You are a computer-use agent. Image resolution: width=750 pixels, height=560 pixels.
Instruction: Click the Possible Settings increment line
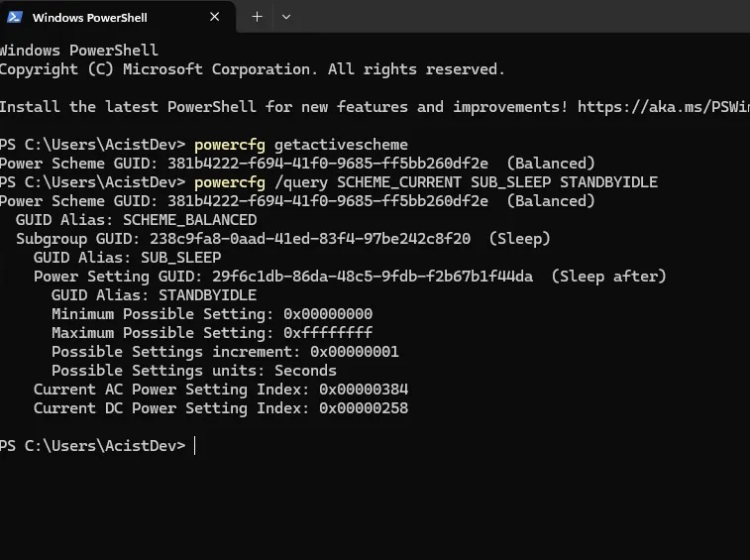tap(225, 352)
